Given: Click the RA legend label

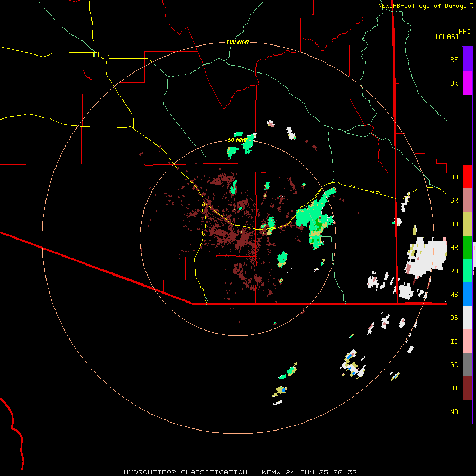Looking at the screenshot, I should [x=454, y=271].
